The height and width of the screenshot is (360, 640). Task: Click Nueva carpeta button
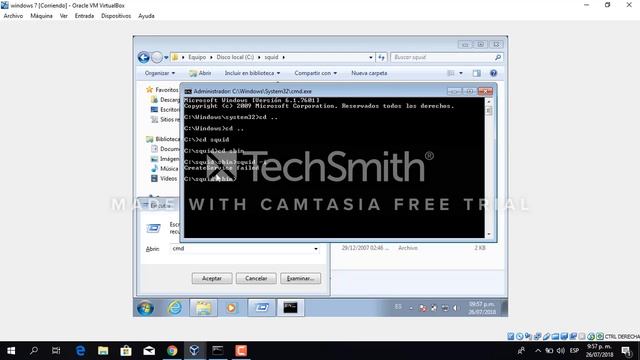(369, 73)
